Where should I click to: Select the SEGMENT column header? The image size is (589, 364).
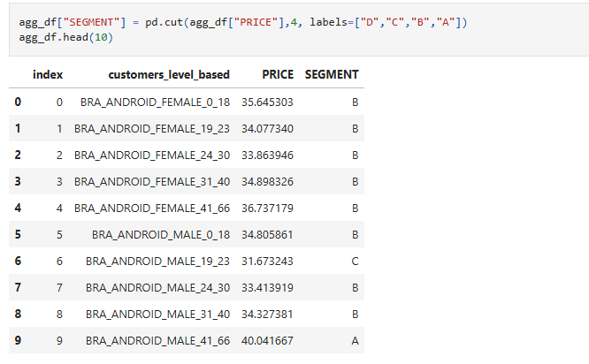(x=332, y=74)
